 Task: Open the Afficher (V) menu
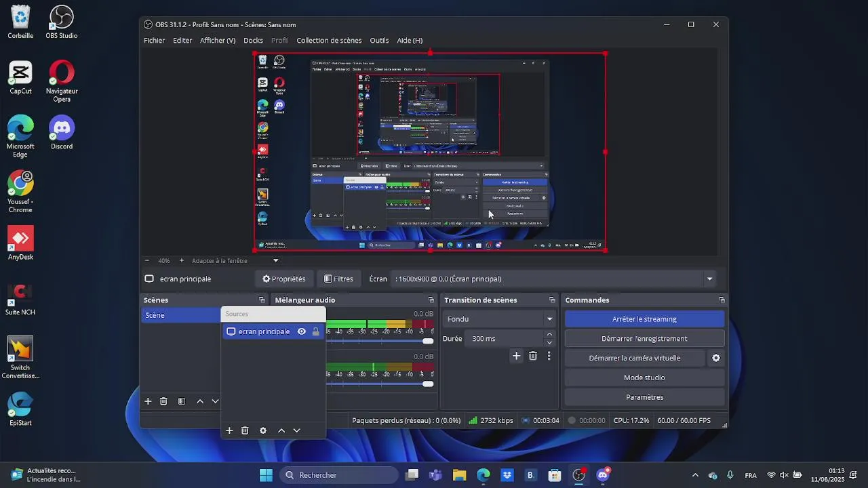coord(218,41)
